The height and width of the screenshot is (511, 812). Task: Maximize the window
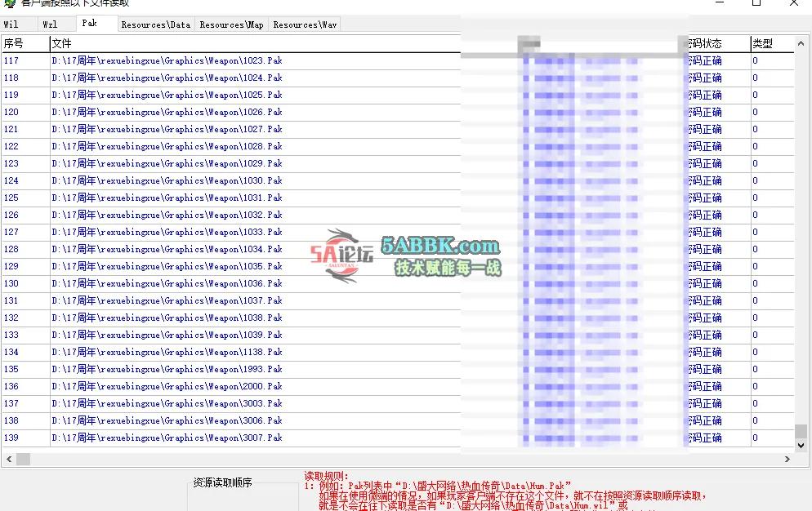(756, 2)
